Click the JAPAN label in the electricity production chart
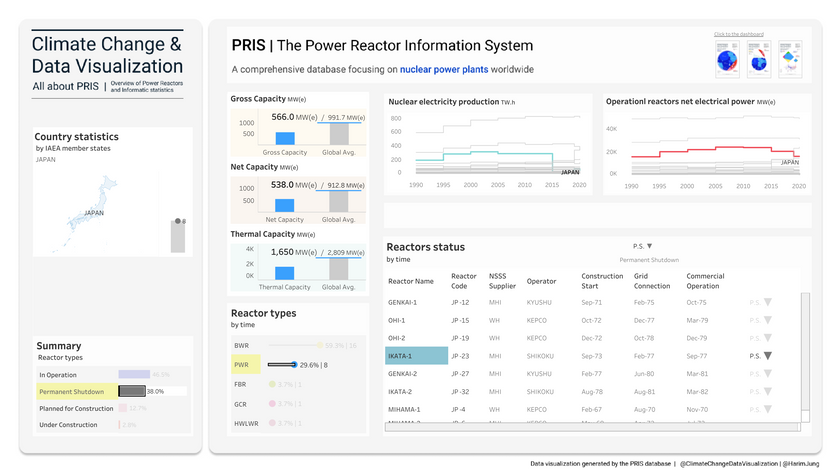Viewport: 840px width, 472px height. [x=570, y=172]
